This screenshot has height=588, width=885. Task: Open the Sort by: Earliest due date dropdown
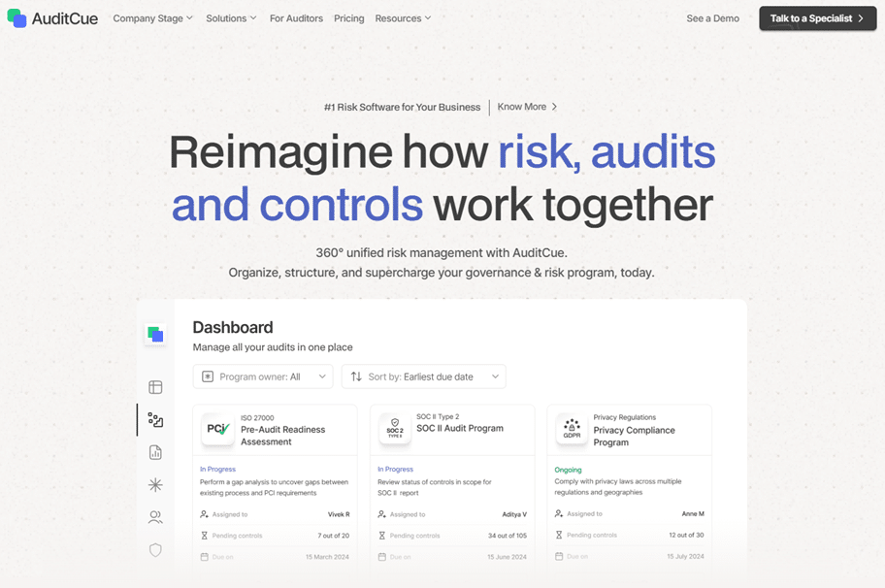[x=424, y=376]
